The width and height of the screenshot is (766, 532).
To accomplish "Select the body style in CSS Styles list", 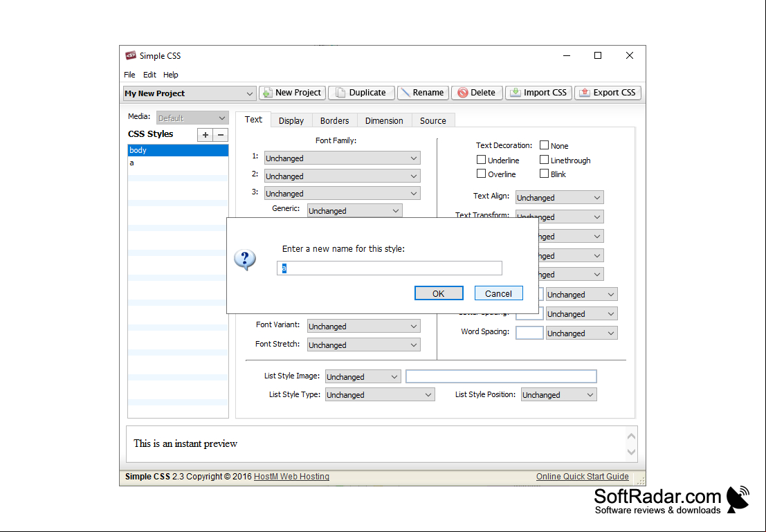I will tap(178, 150).
